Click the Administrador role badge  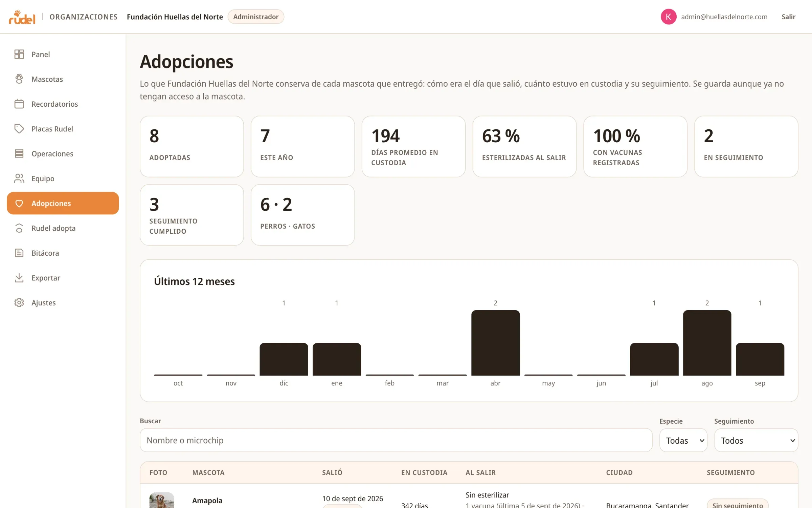coord(256,17)
